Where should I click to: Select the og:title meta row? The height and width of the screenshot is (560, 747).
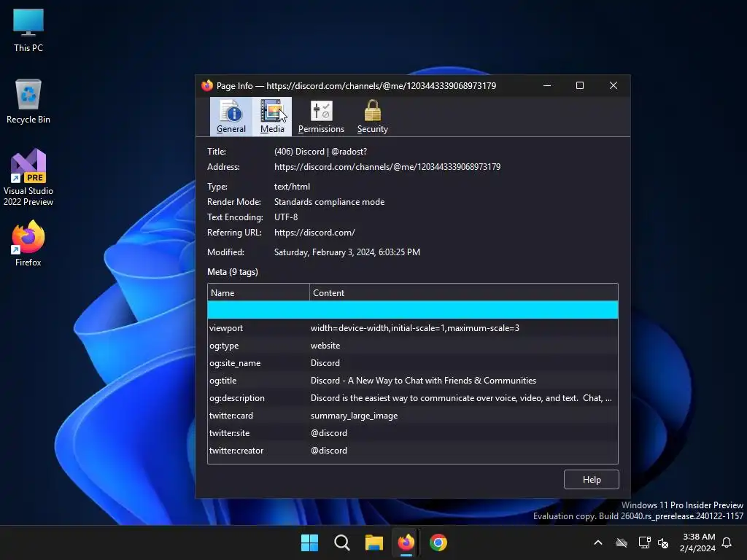413,381
